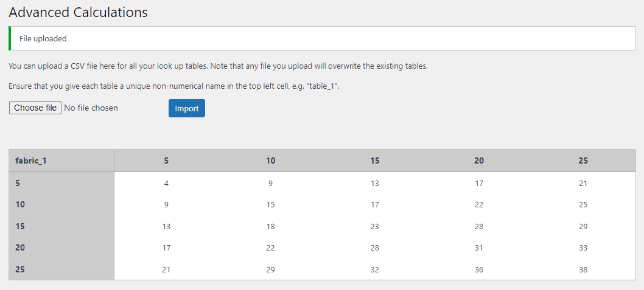The height and width of the screenshot is (290, 644).
Task: Click cell value 4 in first row
Action: (166, 184)
